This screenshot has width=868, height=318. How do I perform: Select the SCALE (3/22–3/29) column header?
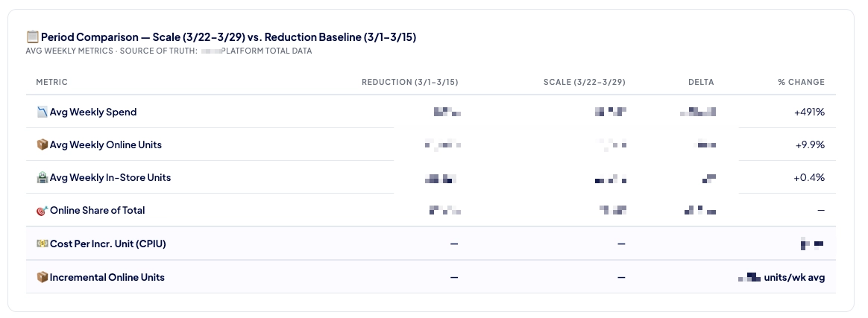pyautogui.click(x=585, y=82)
